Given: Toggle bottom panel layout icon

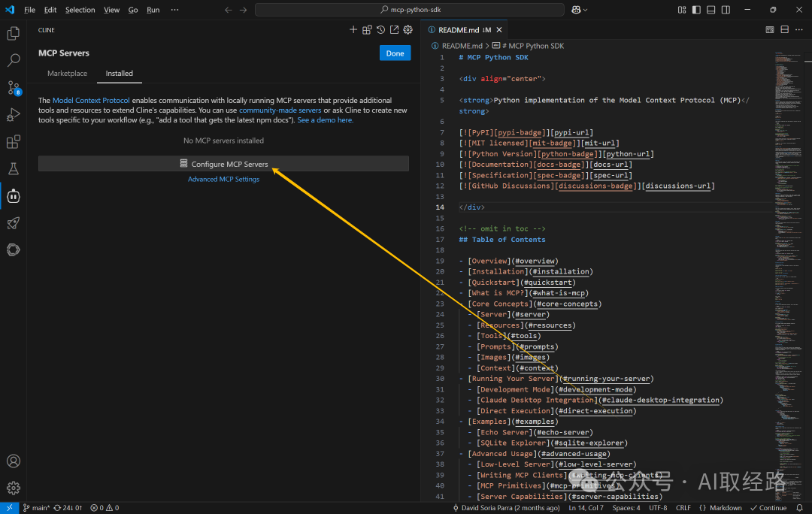Looking at the screenshot, I should tap(711, 10).
